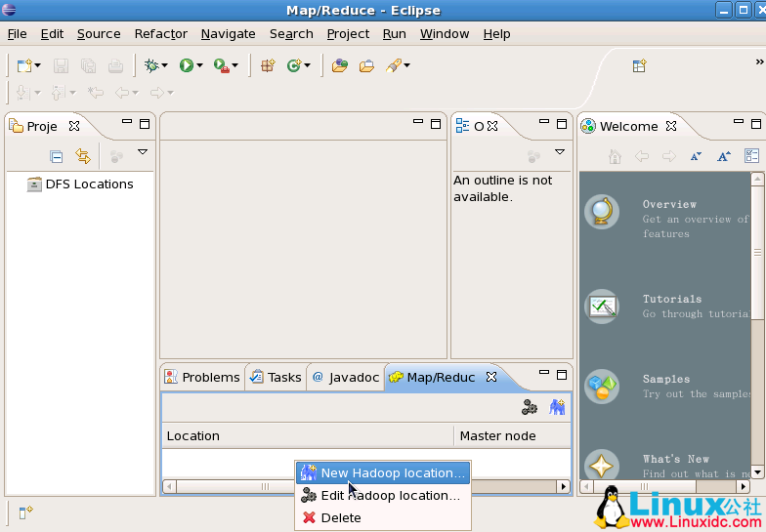Toggle Link with Editor in Project Explorer
Image resolution: width=766 pixels, height=532 pixels.
click(83, 156)
